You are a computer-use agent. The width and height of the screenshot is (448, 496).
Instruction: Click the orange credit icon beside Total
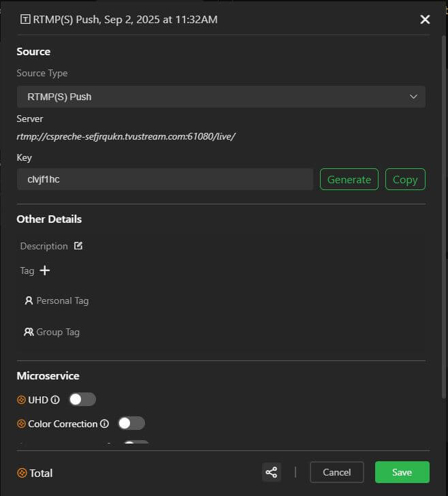[22, 473]
